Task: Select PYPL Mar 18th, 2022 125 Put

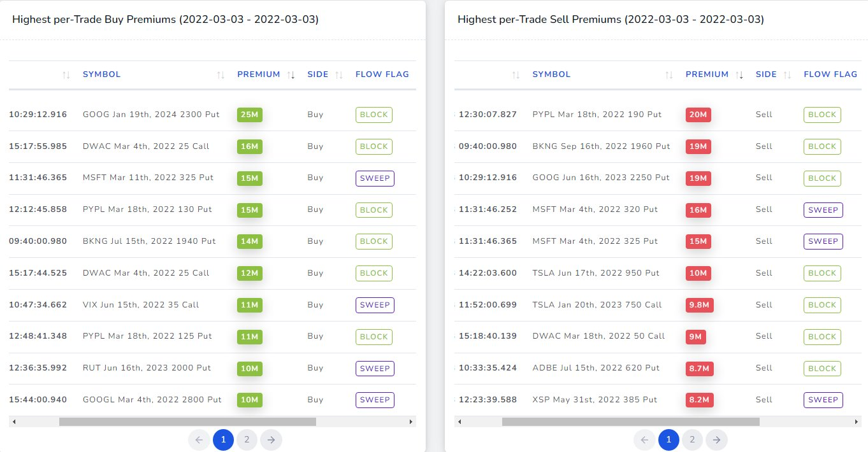Action: tap(147, 336)
